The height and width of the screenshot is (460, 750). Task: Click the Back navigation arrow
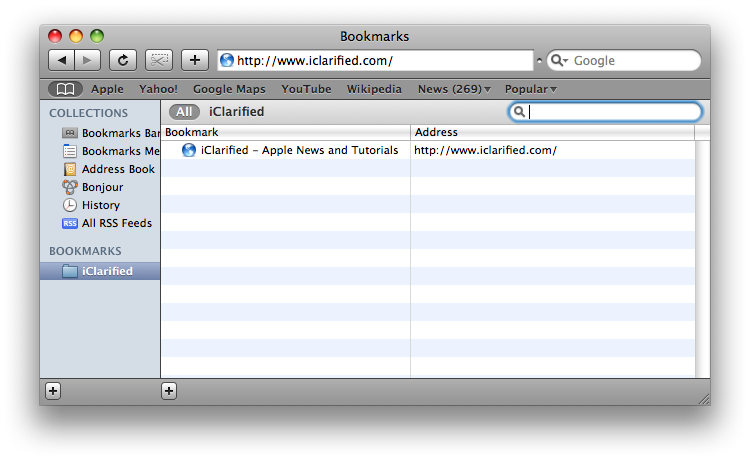tap(62, 60)
